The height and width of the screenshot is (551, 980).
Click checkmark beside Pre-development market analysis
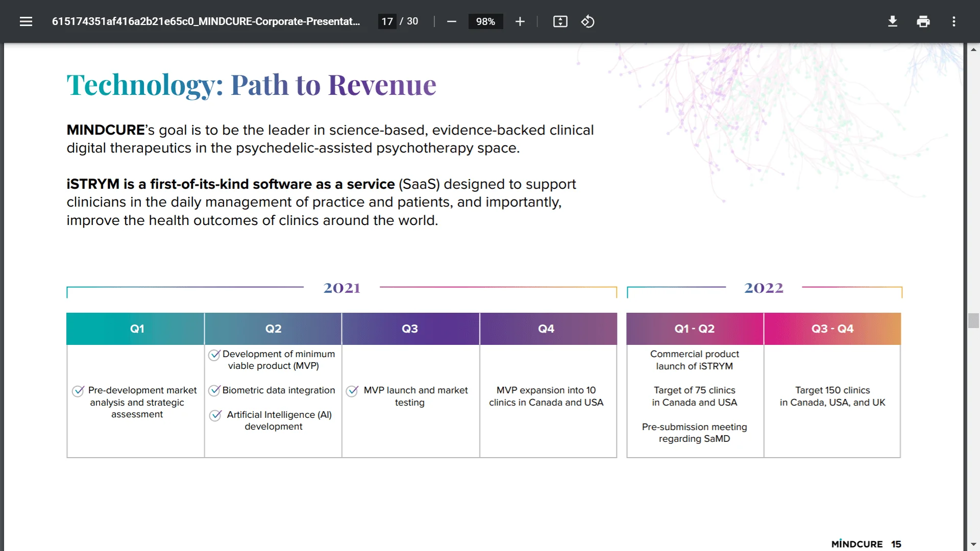click(x=78, y=391)
